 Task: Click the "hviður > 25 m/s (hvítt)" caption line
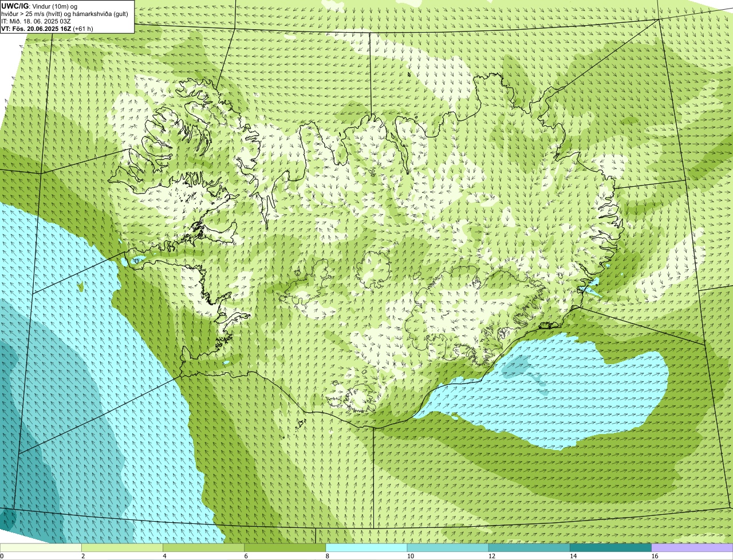click(65, 14)
